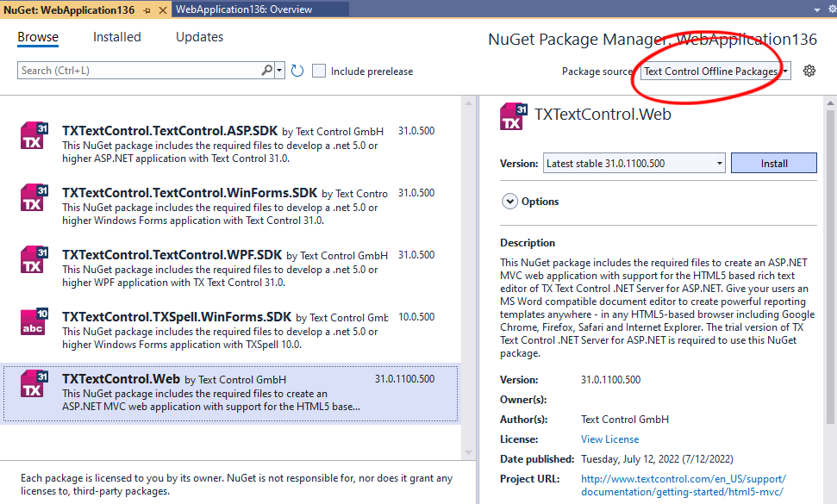Switch to the Installed tab
The image size is (837, 504).
click(x=116, y=37)
